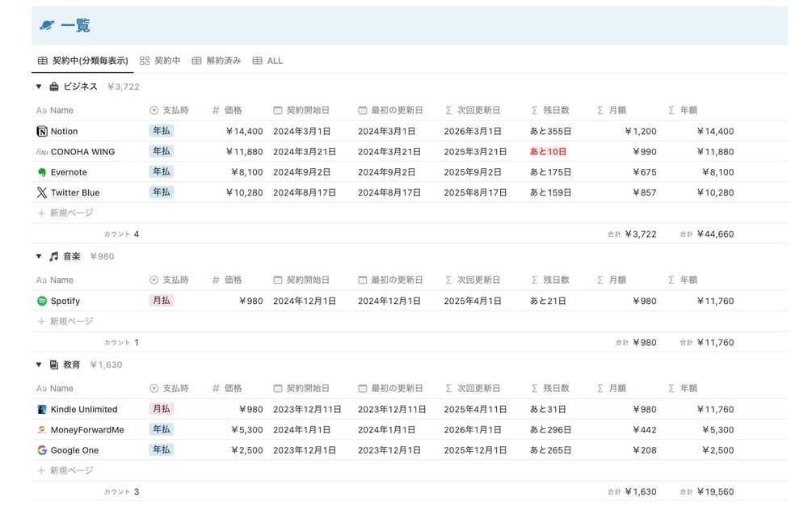
Task: Collapse the ビジネス group triangle
Action: click(x=39, y=86)
